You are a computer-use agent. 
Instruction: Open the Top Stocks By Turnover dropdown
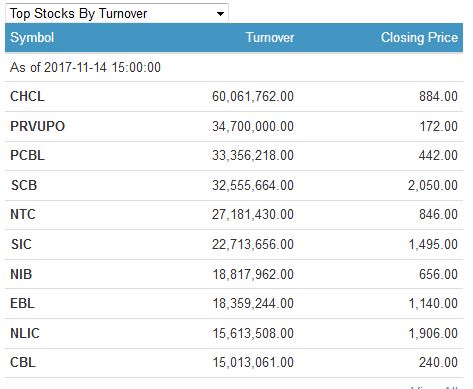coord(117,13)
